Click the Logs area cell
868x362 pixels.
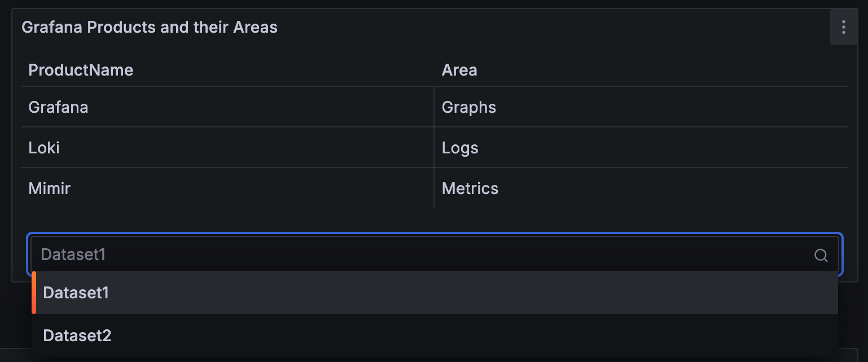460,148
